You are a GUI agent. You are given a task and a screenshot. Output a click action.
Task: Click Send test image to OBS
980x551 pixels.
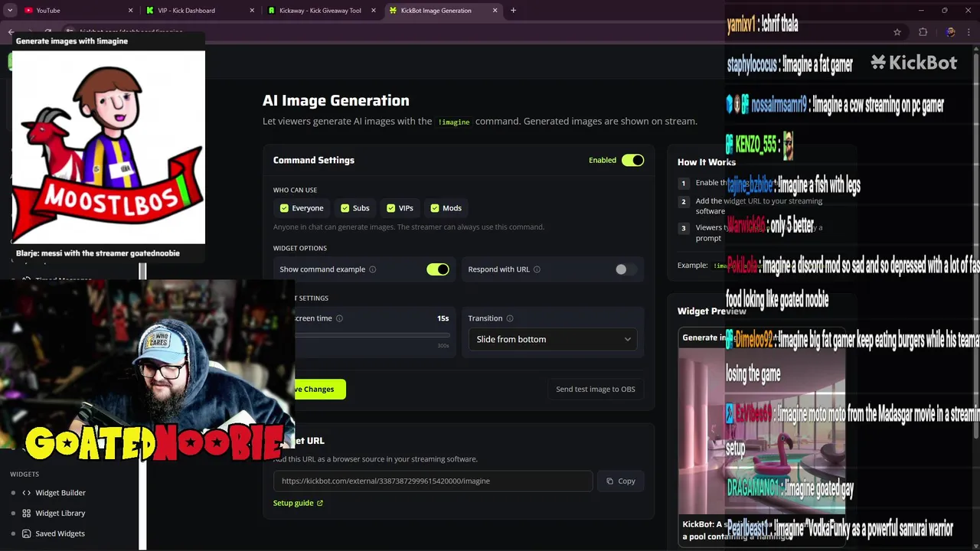click(x=596, y=389)
